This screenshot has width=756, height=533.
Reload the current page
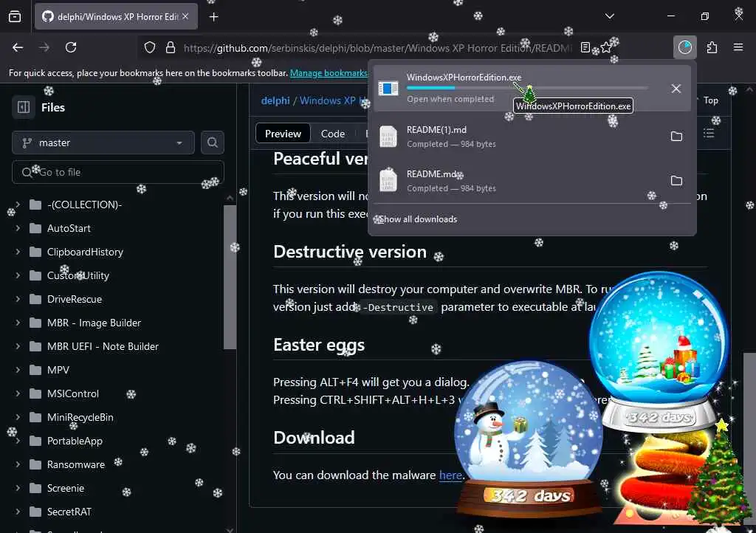71,47
